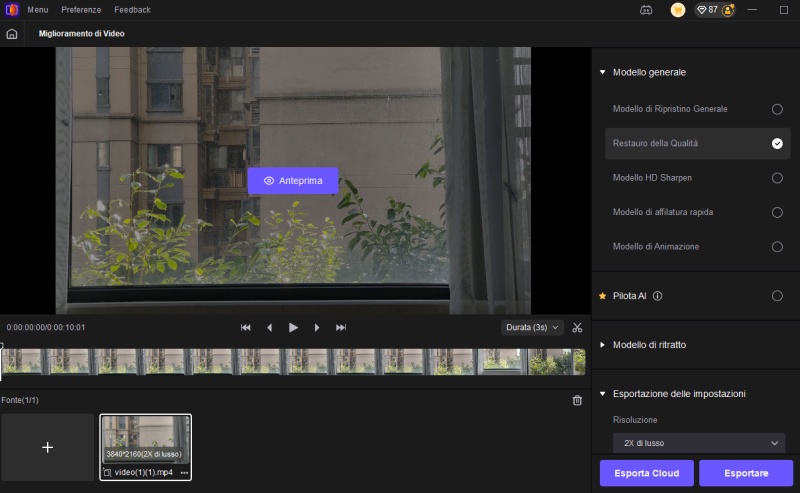Click the timeline filmstrip track

coord(293,362)
